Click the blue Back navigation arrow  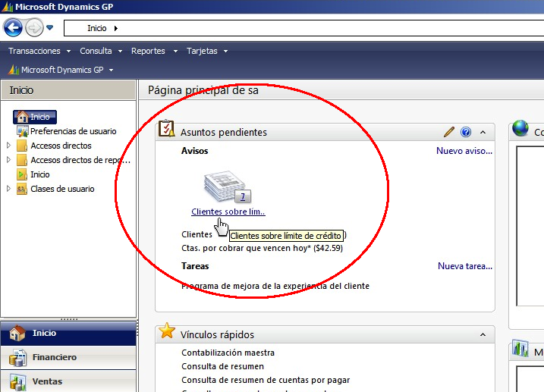coord(13,28)
